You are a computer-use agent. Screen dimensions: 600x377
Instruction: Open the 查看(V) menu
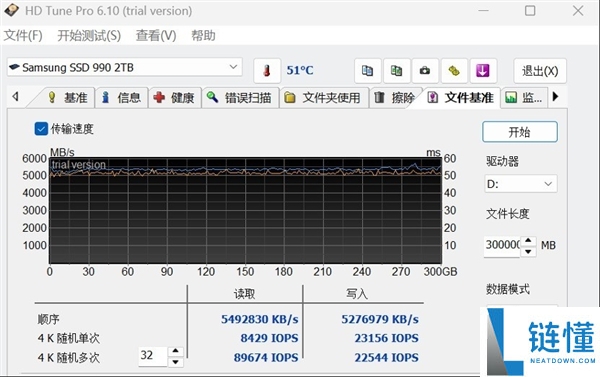point(156,36)
